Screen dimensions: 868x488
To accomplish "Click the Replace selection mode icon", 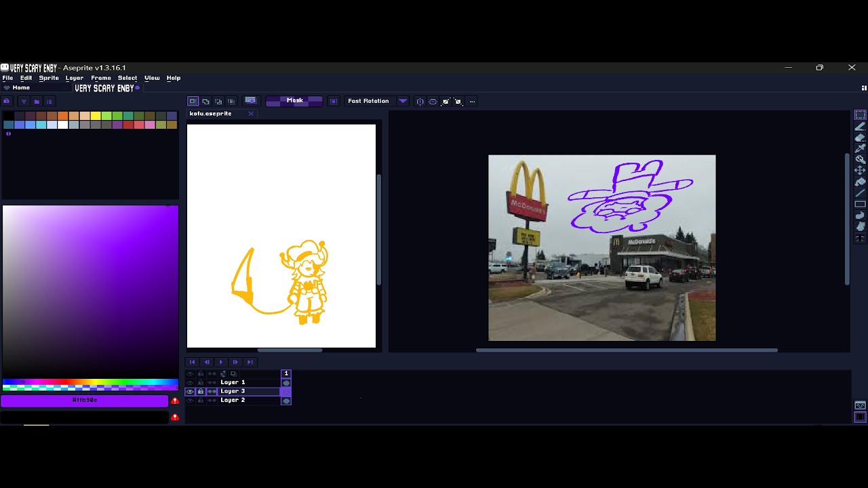I will (193, 101).
